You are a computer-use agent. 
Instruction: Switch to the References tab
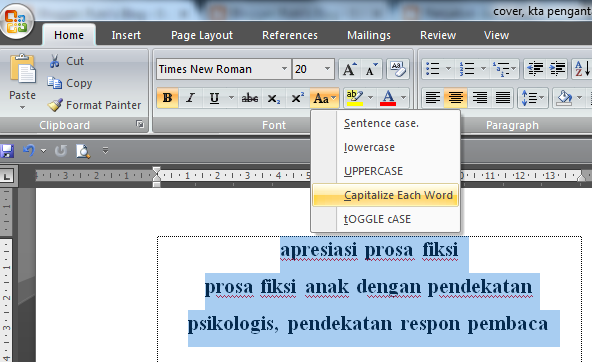(x=290, y=35)
